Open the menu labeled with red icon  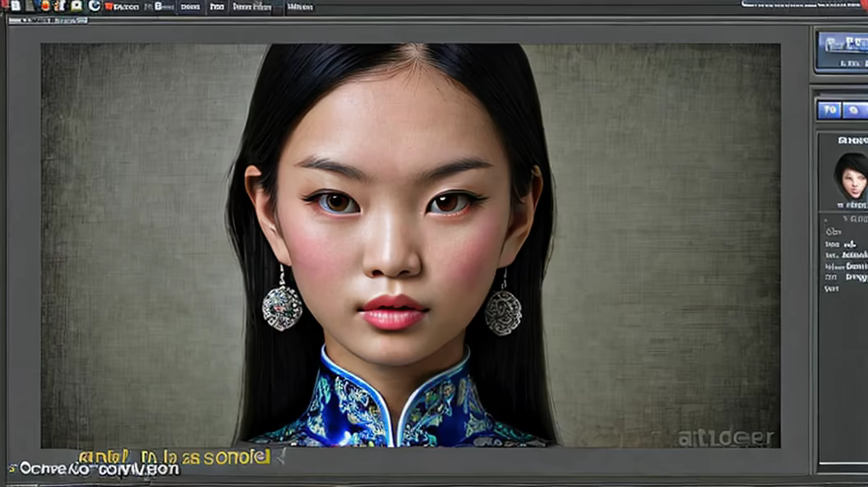pos(123,7)
